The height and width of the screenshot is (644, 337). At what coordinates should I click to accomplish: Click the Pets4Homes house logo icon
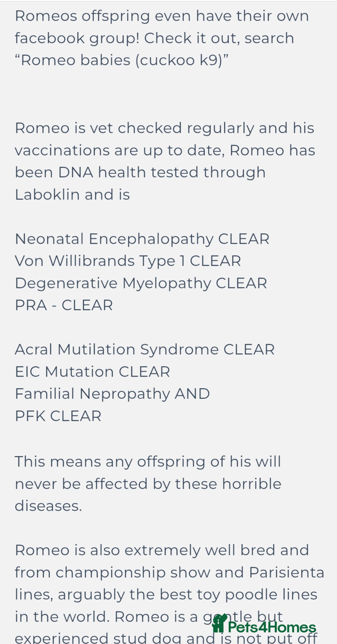tap(219, 623)
